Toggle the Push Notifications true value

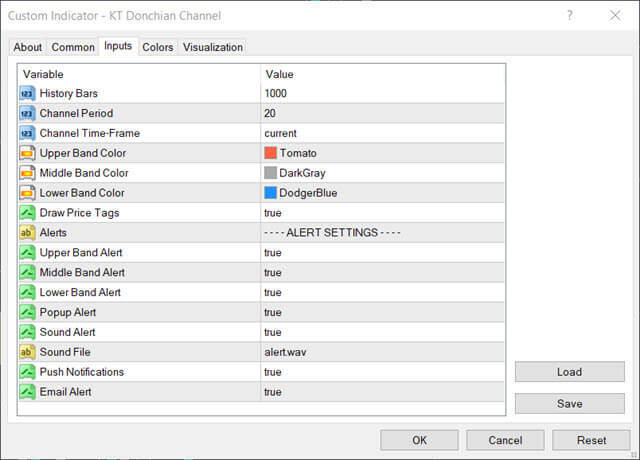(x=273, y=372)
